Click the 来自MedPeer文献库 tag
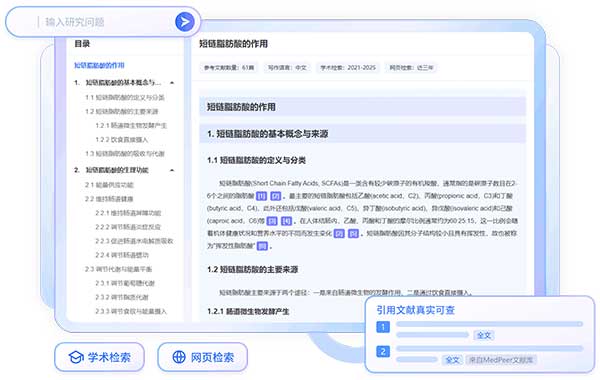The image size is (600, 380). click(501, 360)
